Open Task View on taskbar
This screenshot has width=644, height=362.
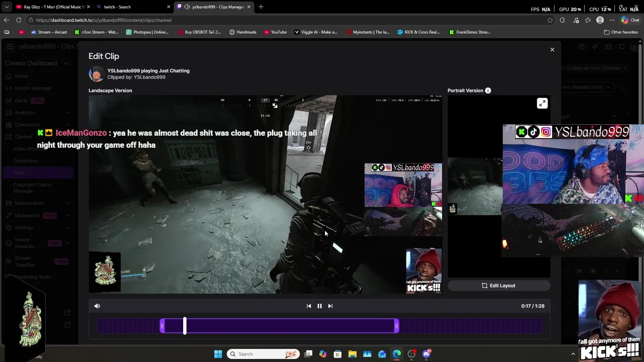(308, 354)
